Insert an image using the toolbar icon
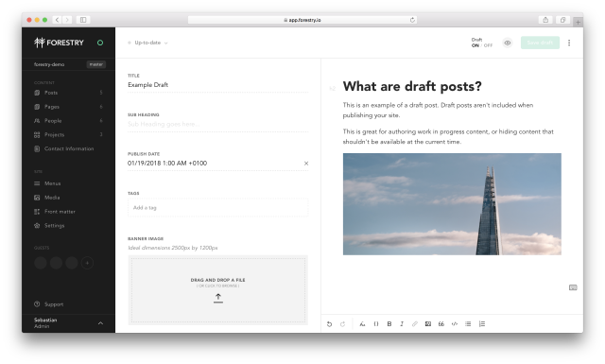The image size is (605, 364). tap(428, 324)
